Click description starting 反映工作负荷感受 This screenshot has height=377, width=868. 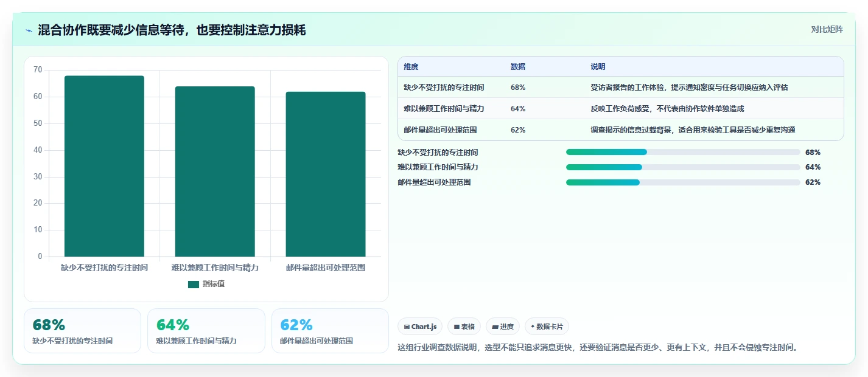[667, 109]
